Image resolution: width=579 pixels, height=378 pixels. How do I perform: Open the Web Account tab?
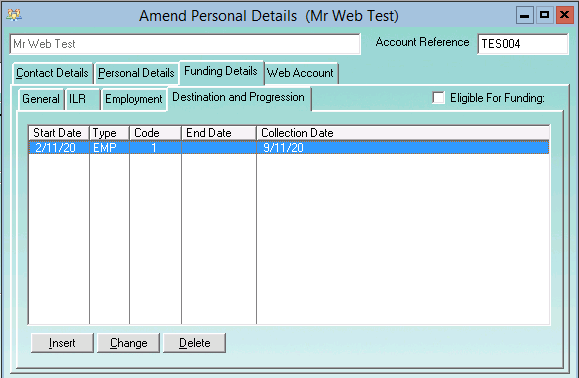click(300, 73)
